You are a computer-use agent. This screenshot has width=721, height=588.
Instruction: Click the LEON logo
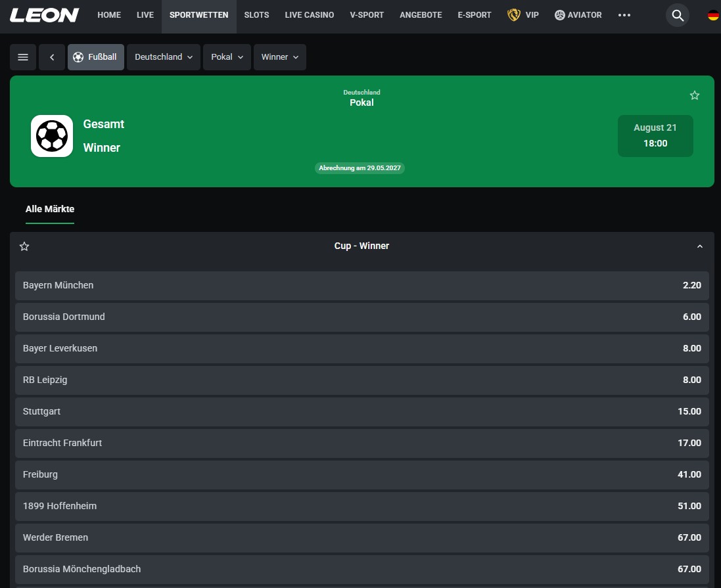pos(44,15)
